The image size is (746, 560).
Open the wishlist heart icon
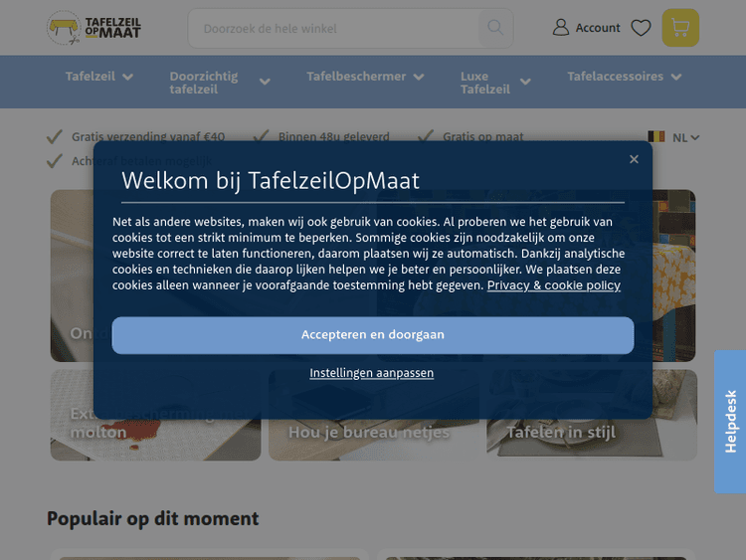point(641,28)
